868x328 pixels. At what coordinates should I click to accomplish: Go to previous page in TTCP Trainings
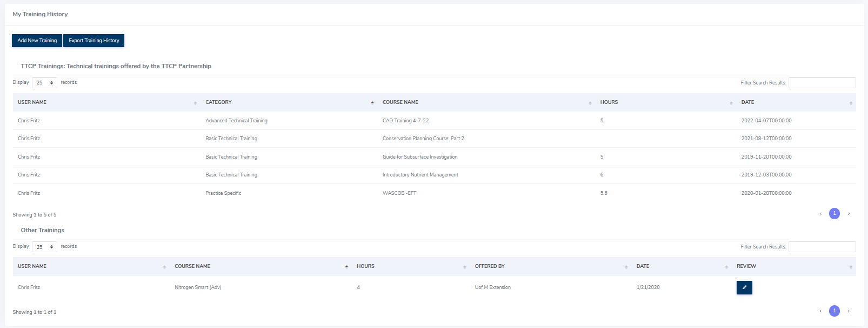820,213
